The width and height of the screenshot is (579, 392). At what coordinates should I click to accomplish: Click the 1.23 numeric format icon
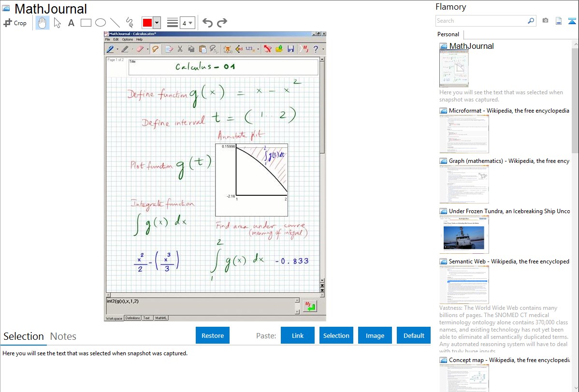click(x=249, y=49)
